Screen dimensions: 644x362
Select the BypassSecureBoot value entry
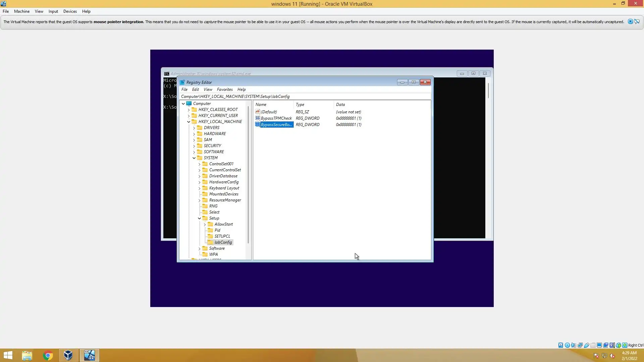276,125
